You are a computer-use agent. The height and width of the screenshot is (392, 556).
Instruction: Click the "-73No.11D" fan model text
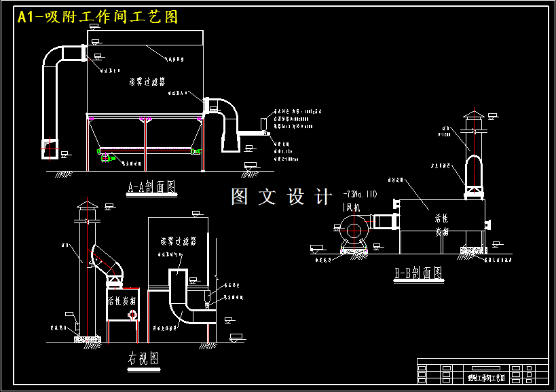(x=360, y=194)
